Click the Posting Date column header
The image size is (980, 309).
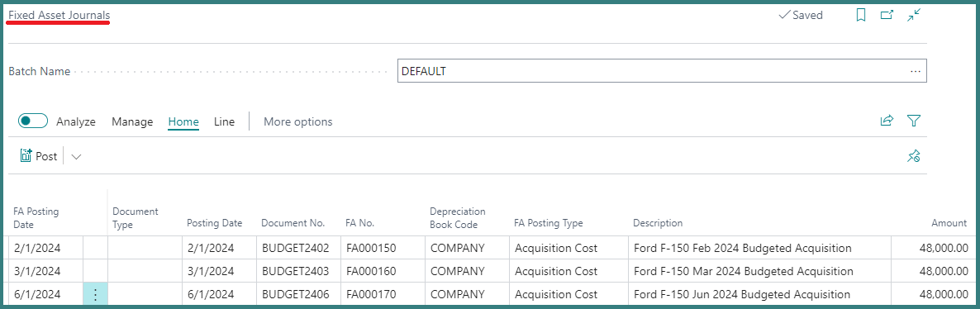214,223
